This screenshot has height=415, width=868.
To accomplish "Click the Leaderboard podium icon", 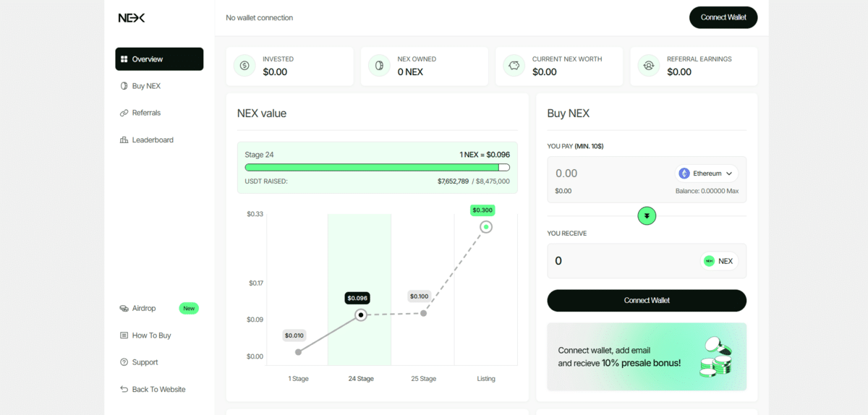I will point(124,140).
